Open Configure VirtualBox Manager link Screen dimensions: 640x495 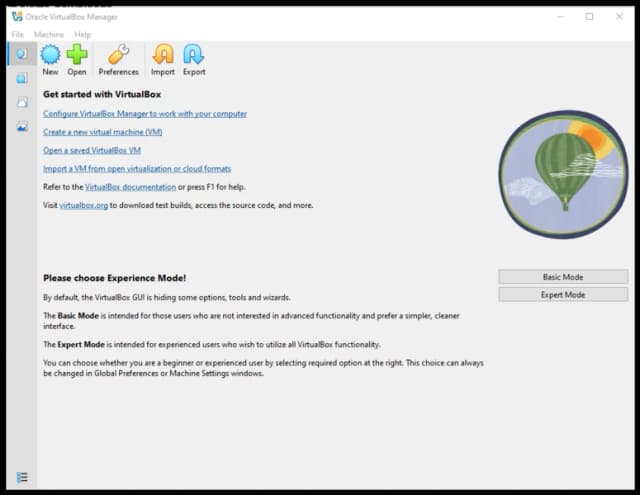(145, 114)
